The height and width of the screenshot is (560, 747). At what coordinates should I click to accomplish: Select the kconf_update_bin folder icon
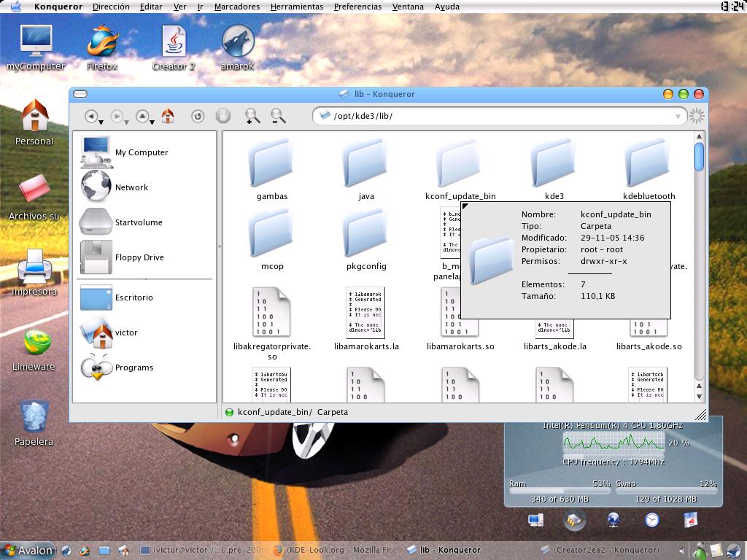pyautogui.click(x=460, y=163)
